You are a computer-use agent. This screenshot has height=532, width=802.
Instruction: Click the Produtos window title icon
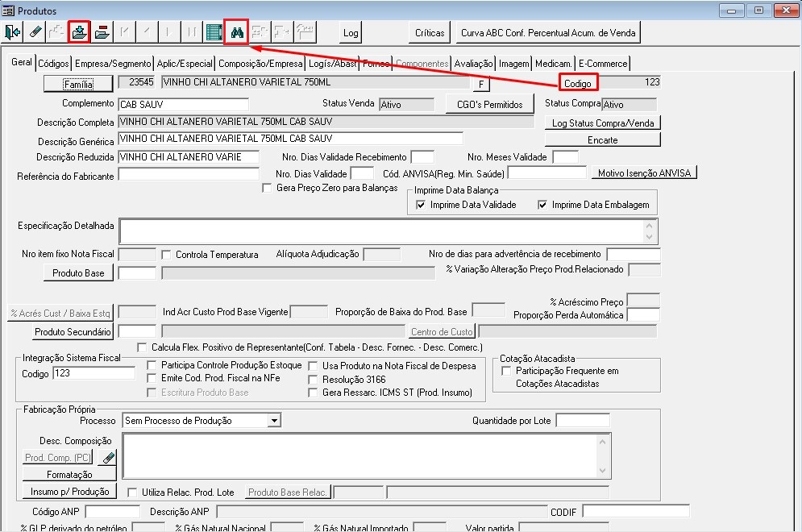click(x=8, y=10)
